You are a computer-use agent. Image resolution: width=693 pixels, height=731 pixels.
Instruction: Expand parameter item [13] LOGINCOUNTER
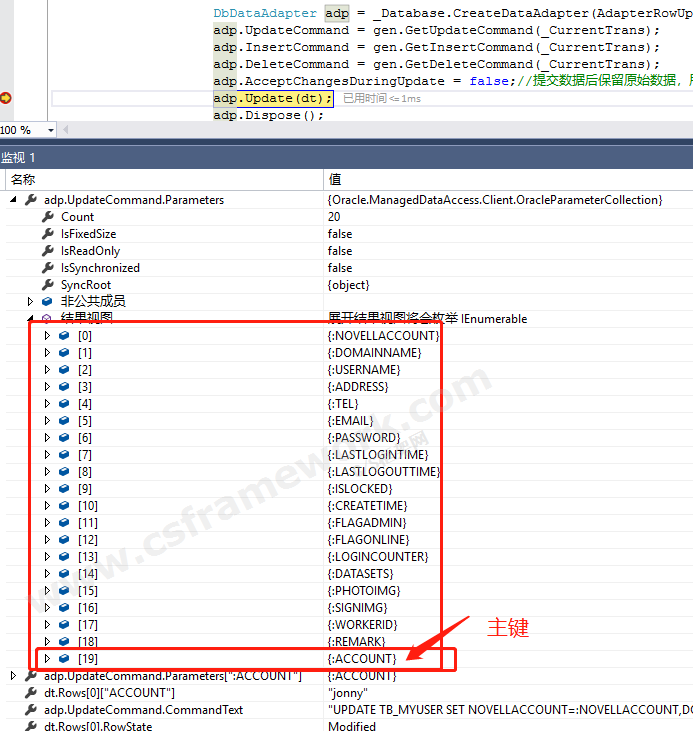pyautogui.click(x=47, y=557)
